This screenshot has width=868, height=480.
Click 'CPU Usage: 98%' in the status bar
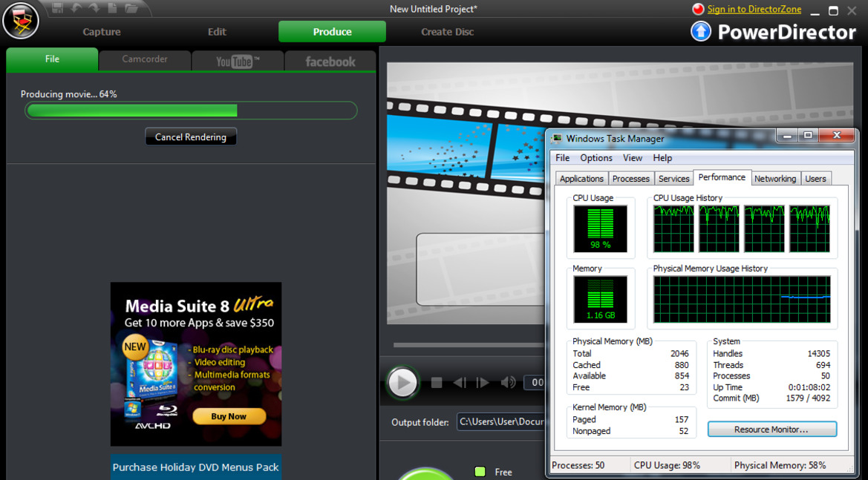click(x=667, y=465)
